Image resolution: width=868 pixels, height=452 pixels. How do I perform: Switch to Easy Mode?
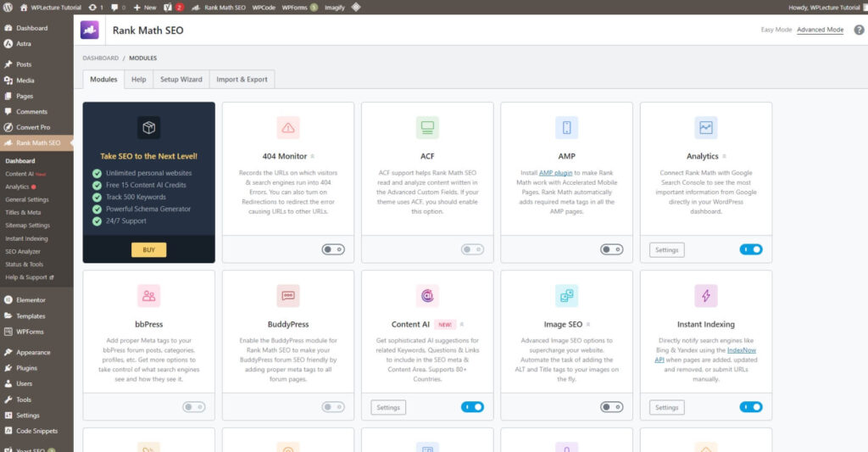click(x=776, y=30)
